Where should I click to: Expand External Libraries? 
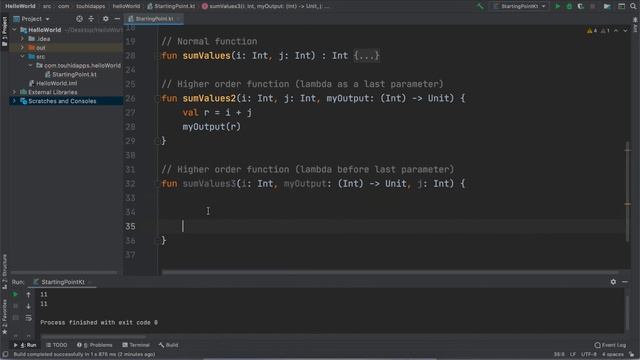[15, 92]
